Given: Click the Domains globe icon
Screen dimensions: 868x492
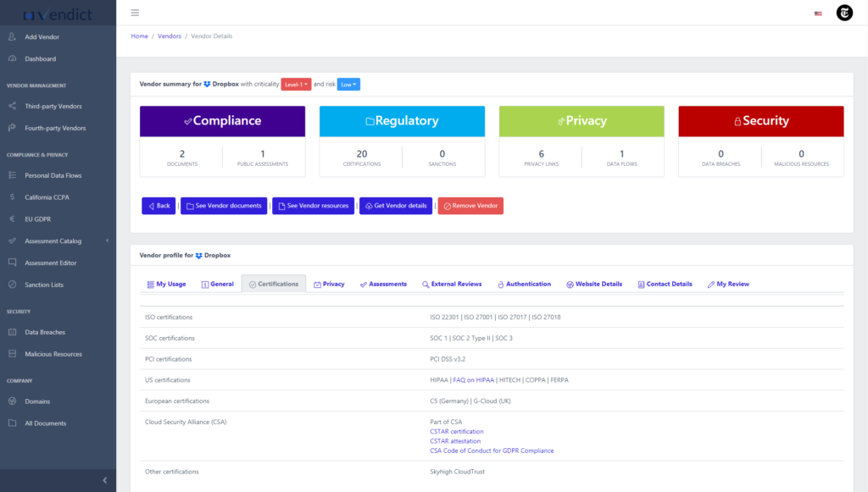Looking at the screenshot, I should (12, 401).
